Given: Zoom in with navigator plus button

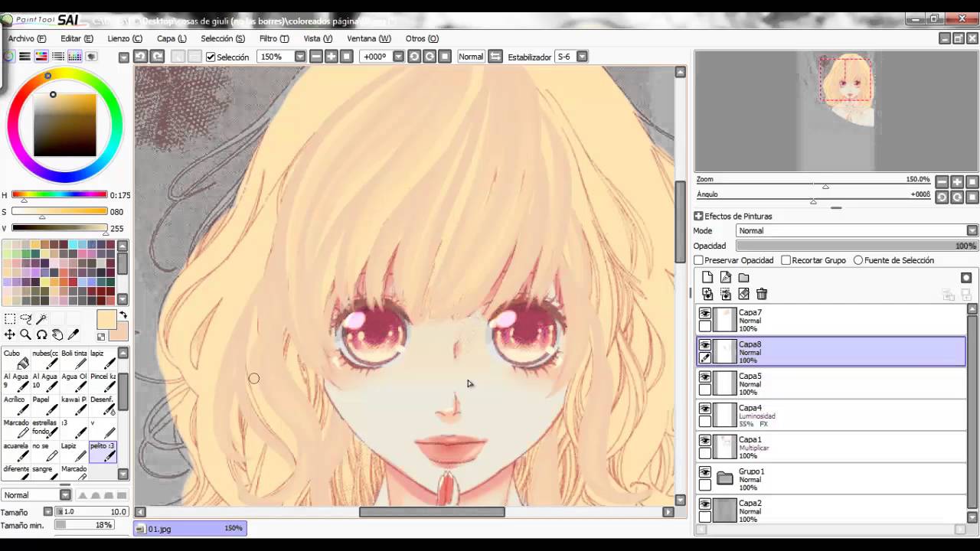Looking at the screenshot, I should (x=957, y=182).
